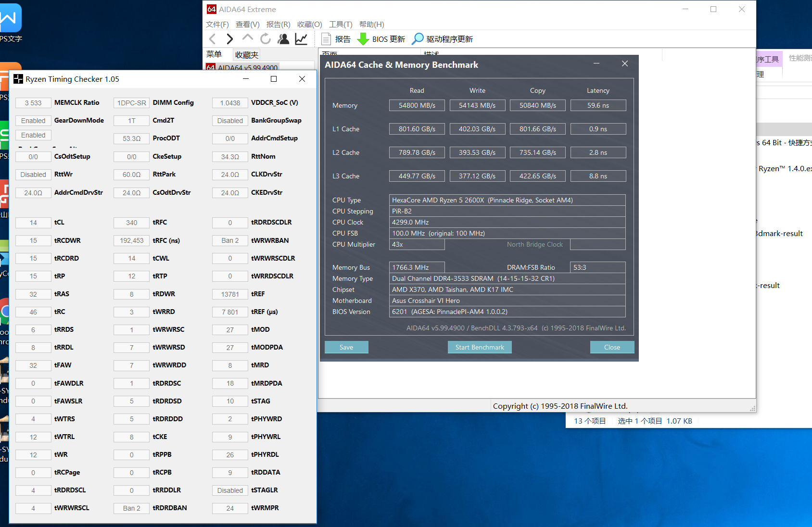Click the AIDA64 Extreme title bar icon
Viewport: 812px width, 527px height.
click(212, 9)
